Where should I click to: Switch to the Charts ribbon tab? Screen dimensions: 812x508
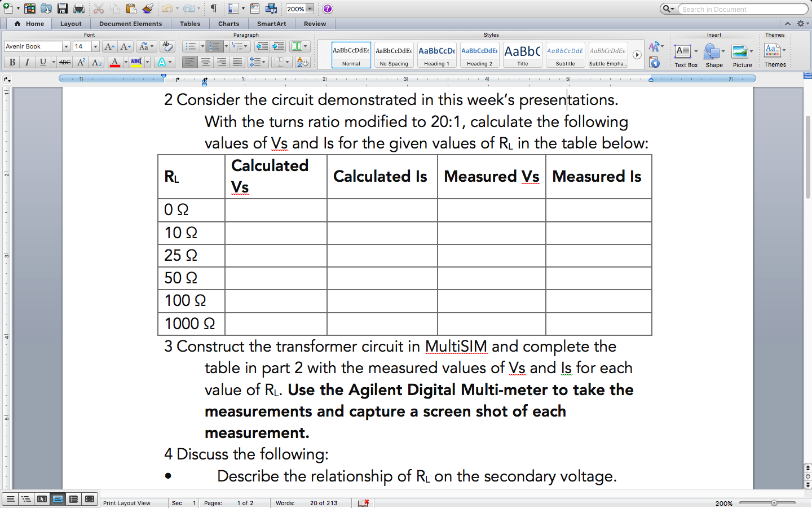click(x=228, y=24)
